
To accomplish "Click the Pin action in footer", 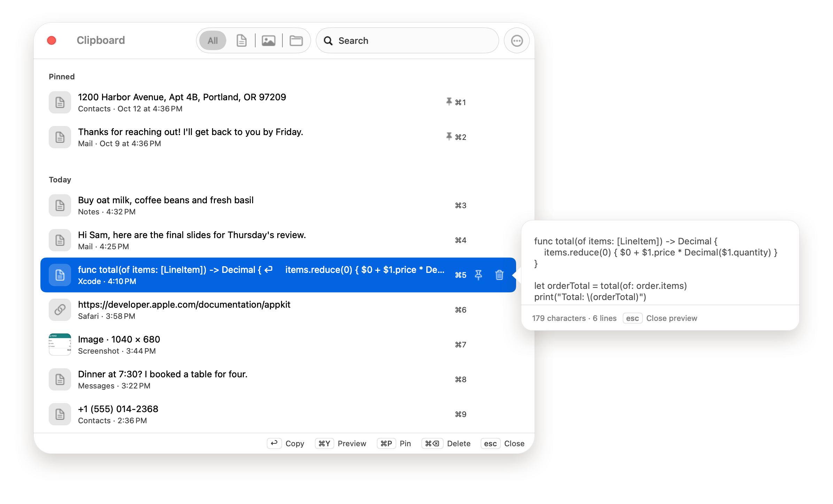I will coord(405,443).
